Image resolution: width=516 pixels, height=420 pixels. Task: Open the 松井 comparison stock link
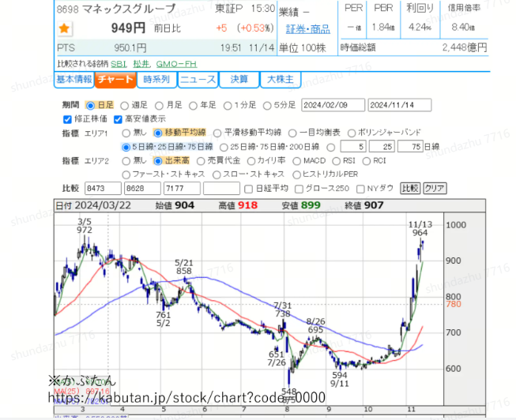(x=141, y=64)
